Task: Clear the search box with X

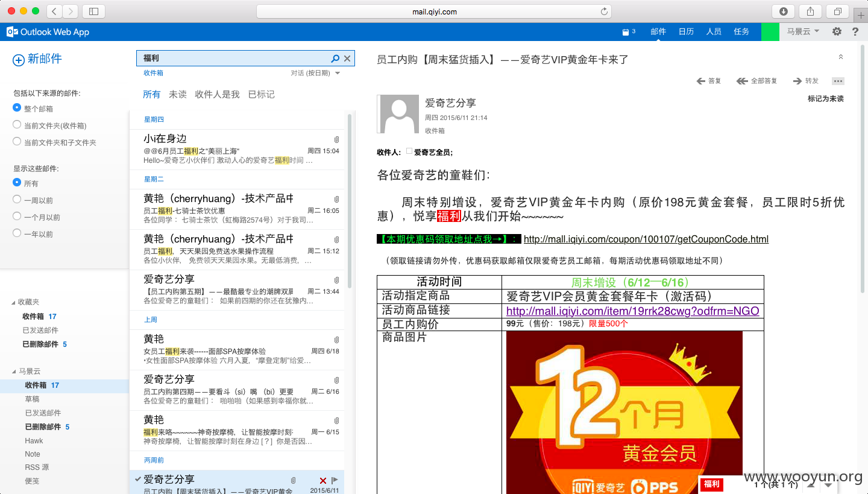Action: point(347,59)
